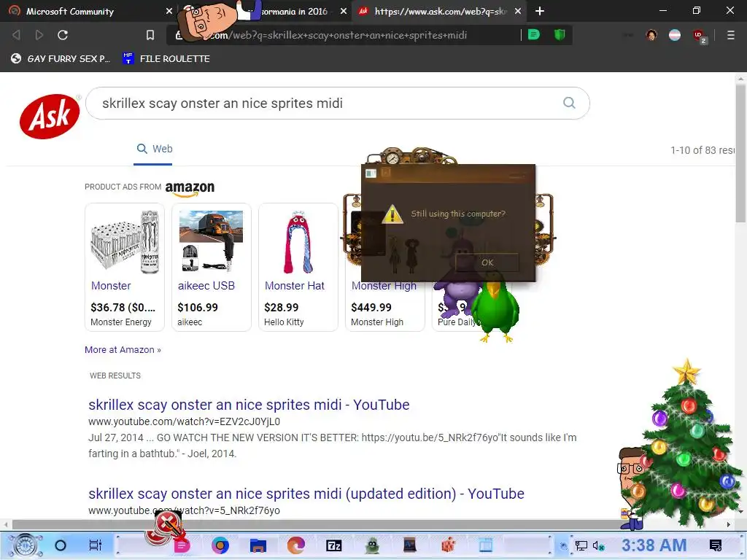Click the 'www.youtube.com/watch?v=EZV2cJ0YjL0' URL text

click(x=184, y=421)
